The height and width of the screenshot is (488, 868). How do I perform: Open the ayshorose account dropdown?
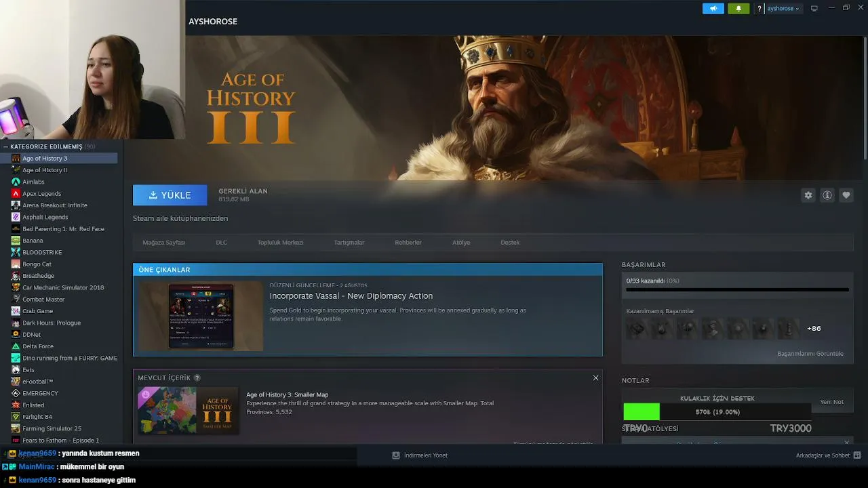coord(783,9)
